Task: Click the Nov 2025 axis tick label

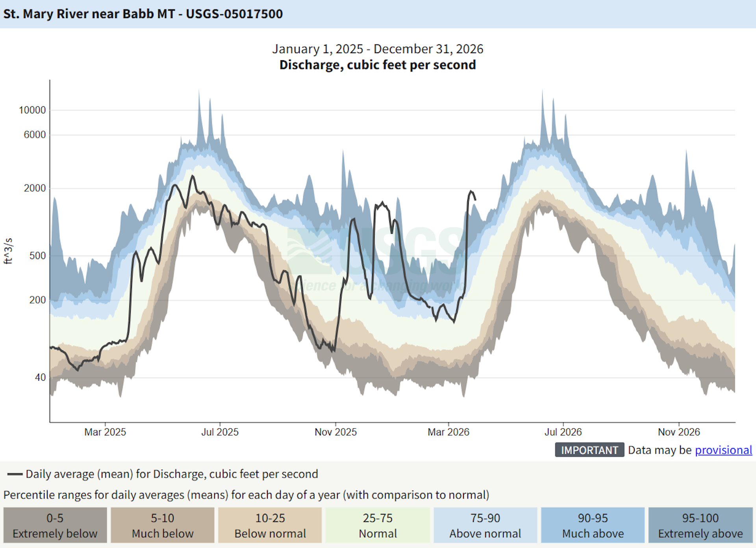Action: (335, 432)
